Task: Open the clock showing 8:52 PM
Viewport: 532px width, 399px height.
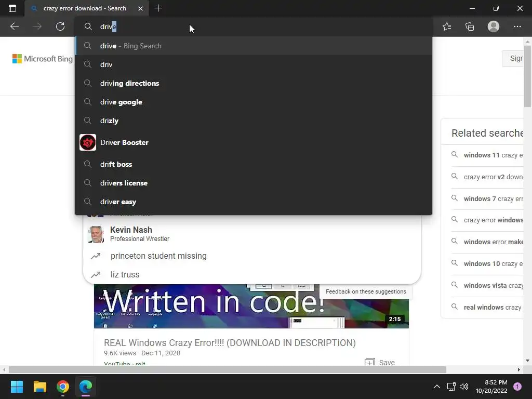Action: tap(491, 387)
